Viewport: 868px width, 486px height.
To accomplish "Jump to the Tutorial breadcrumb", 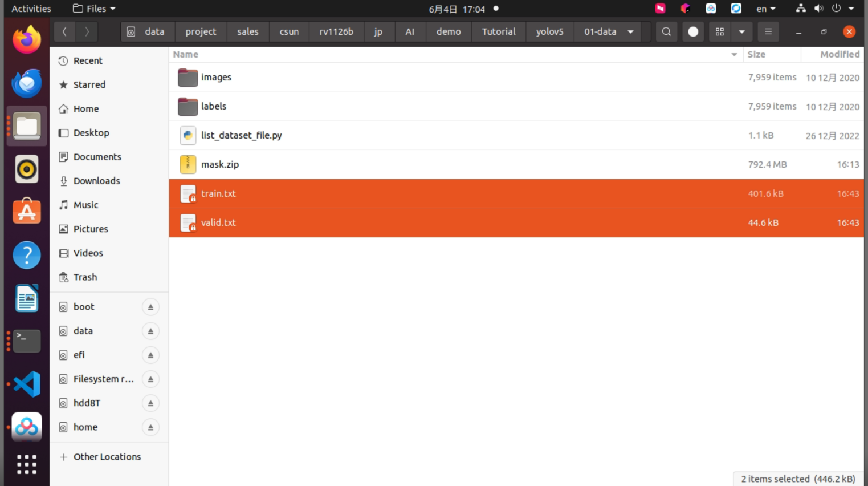I will point(499,32).
